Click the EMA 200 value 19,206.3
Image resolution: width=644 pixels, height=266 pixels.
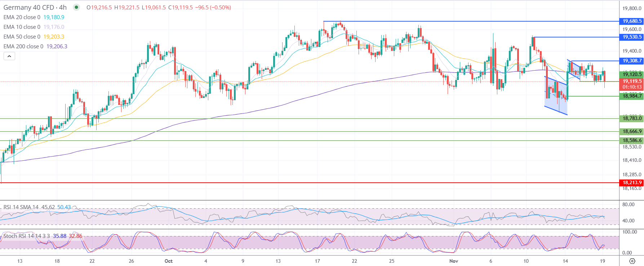57,46
